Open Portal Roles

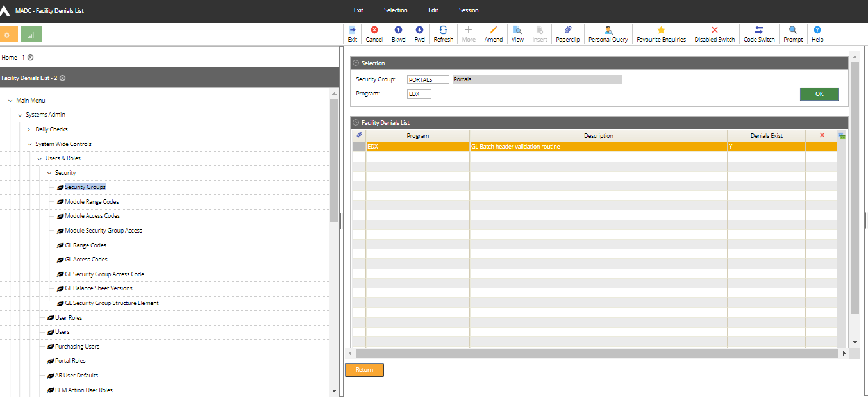71,361
